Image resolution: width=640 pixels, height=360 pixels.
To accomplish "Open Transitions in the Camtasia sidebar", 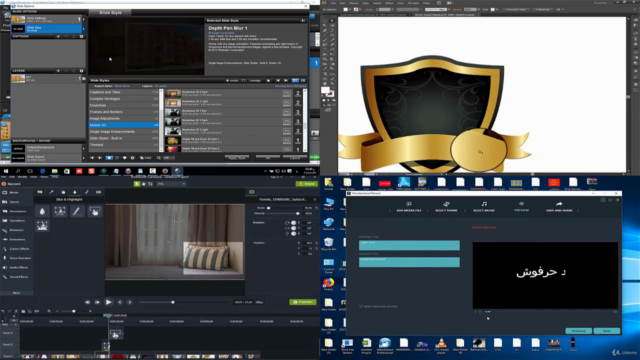I will (16, 220).
